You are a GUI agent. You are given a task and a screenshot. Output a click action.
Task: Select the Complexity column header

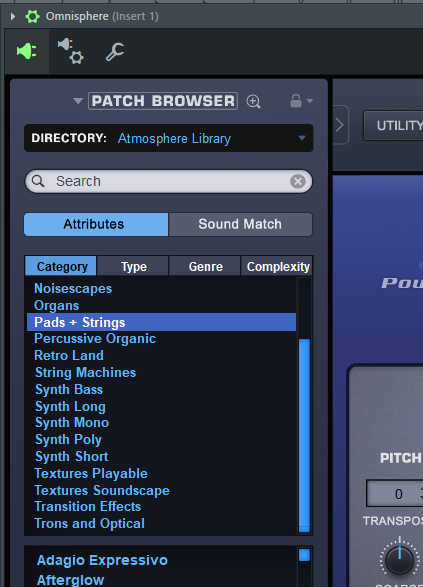277,267
